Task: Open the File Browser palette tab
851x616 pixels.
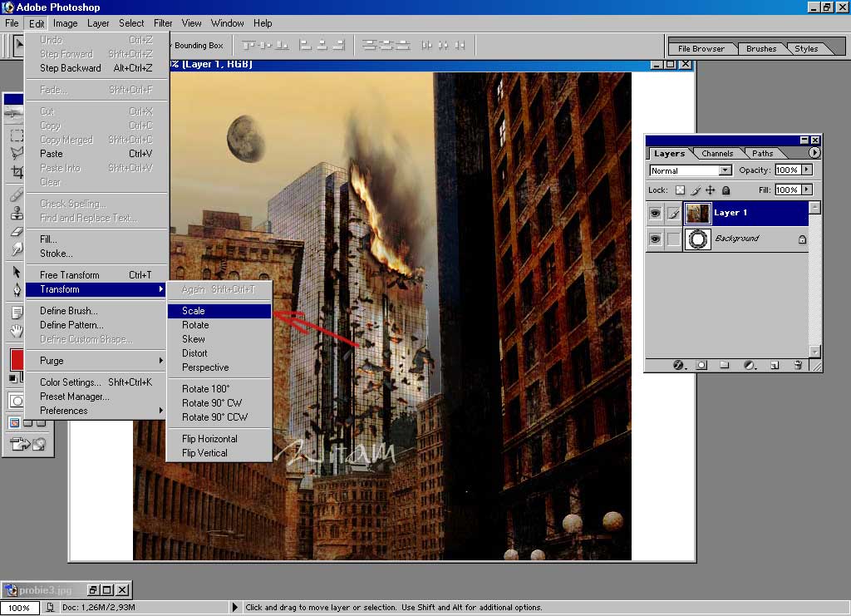Action: tap(701, 48)
